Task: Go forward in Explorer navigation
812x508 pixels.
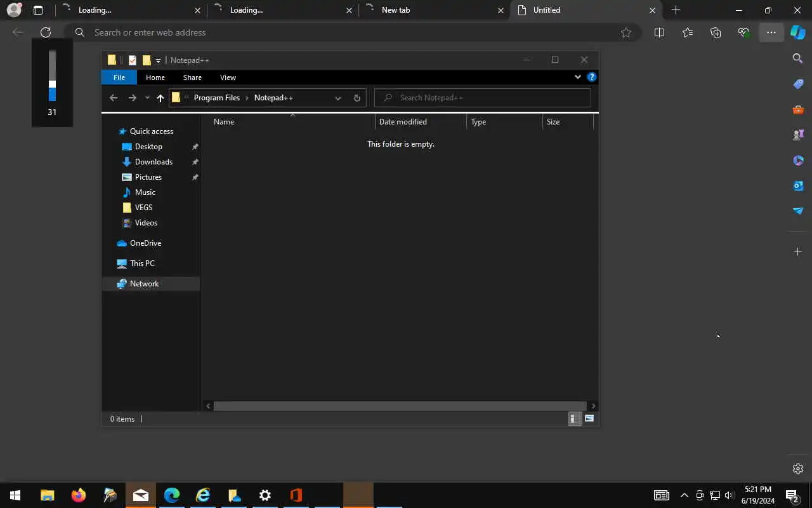Action: point(132,98)
